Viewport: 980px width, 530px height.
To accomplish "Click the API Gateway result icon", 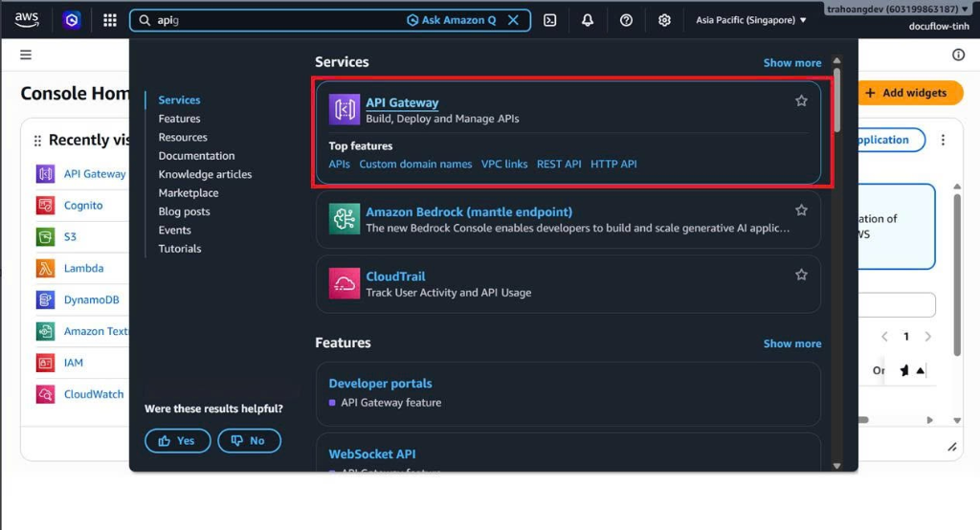I will 345,109.
